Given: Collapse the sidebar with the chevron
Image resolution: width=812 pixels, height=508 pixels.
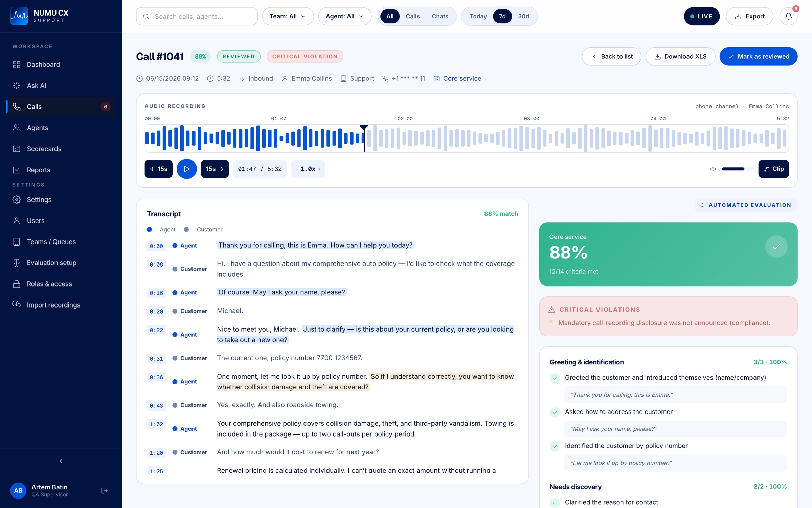Looking at the screenshot, I should click(x=61, y=461).
